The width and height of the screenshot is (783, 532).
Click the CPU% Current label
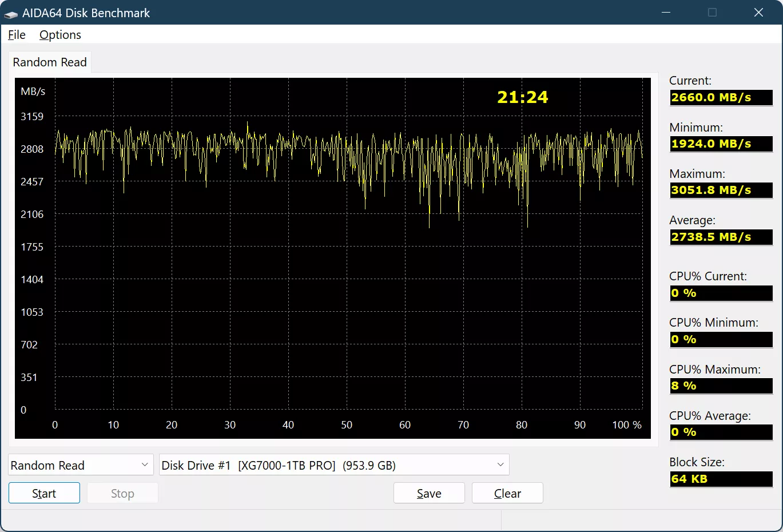coord(708,276)
